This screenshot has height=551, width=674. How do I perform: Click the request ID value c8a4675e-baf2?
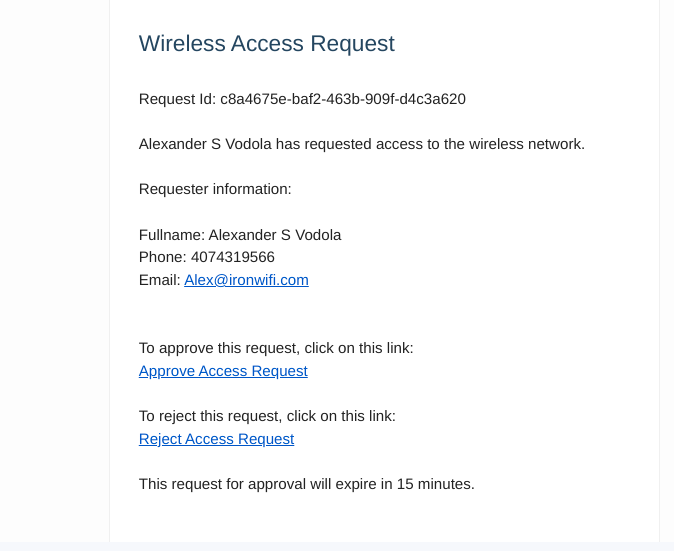click(x=343, y=99)
